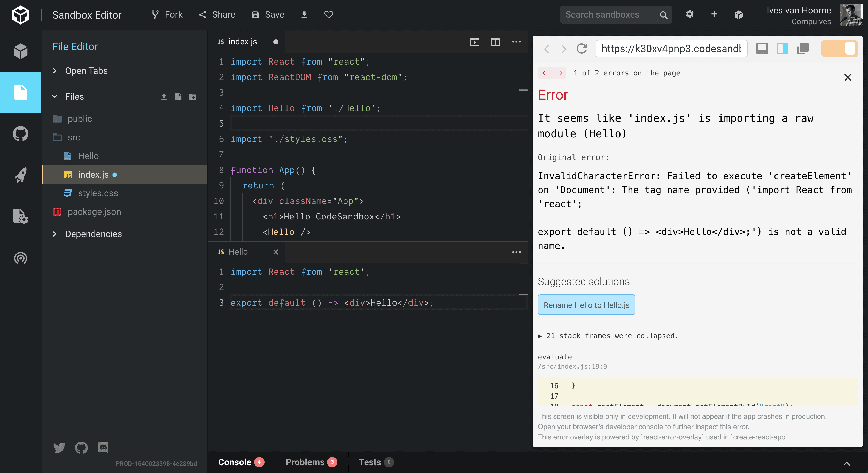Open the Deployment rocket panel

coord(21,175)
